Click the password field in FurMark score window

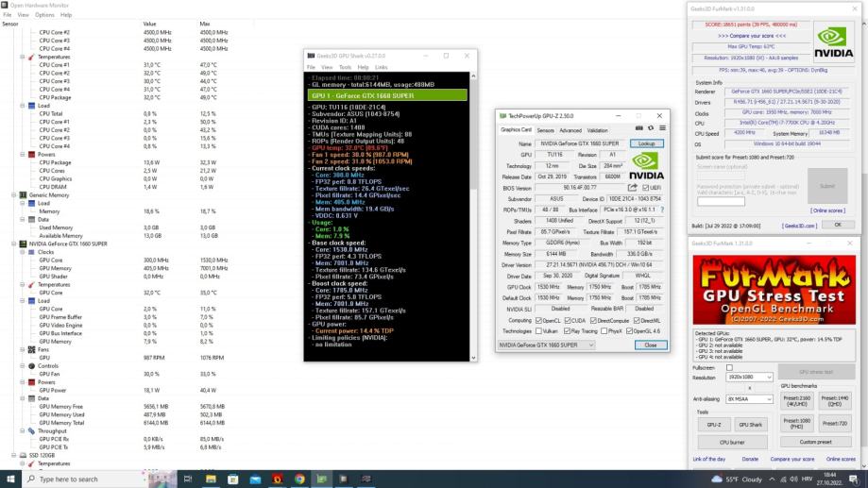coord(721,202)
